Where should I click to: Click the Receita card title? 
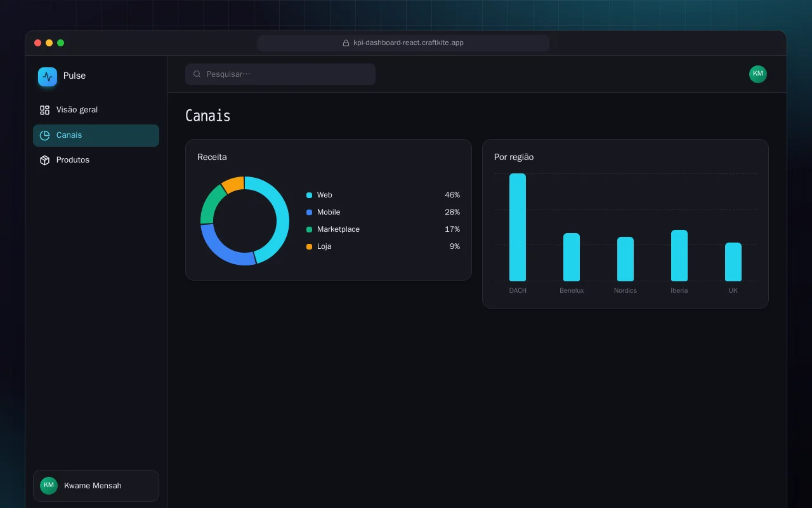coord(212,157)
